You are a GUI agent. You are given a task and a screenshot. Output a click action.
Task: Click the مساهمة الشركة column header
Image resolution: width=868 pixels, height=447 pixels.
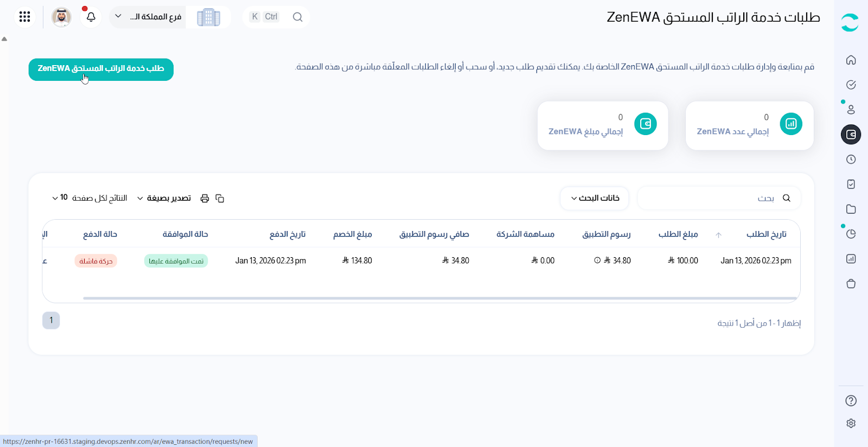(525, 234)
